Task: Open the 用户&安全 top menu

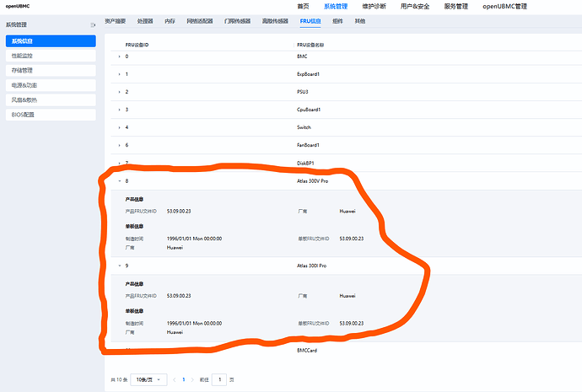Action: [x=415, y=6]
